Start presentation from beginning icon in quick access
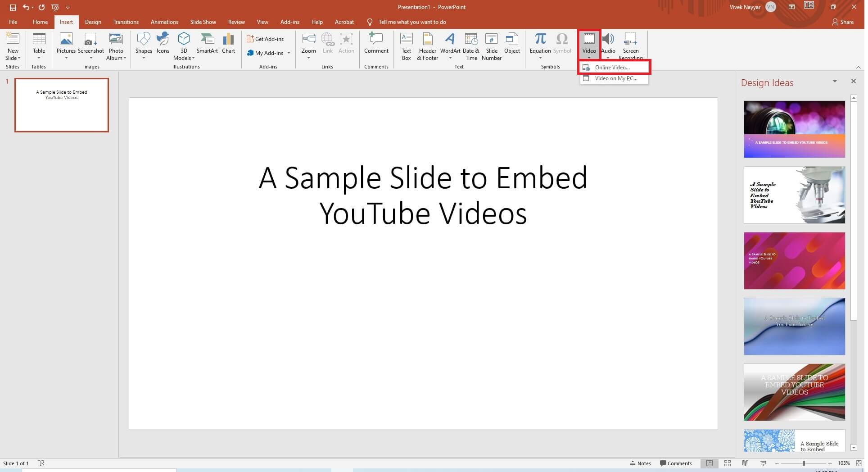 click(x=55, y=7)
